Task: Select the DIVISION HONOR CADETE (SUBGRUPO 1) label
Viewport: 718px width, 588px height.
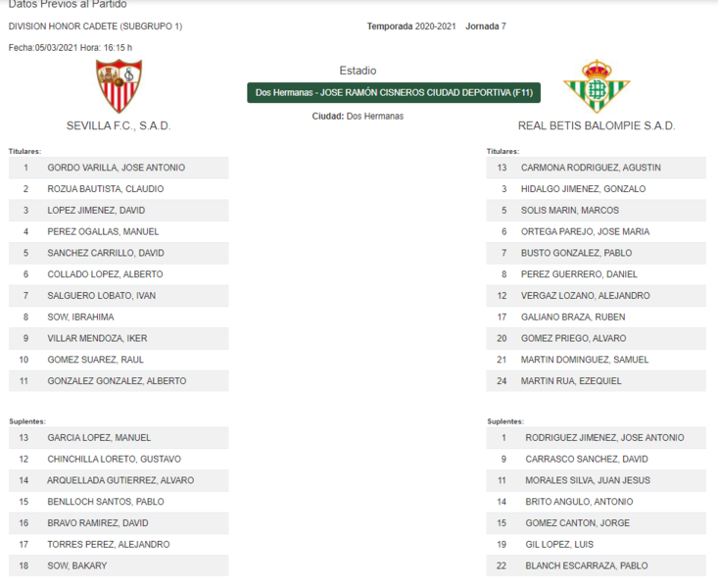Action: pos(95,26)
